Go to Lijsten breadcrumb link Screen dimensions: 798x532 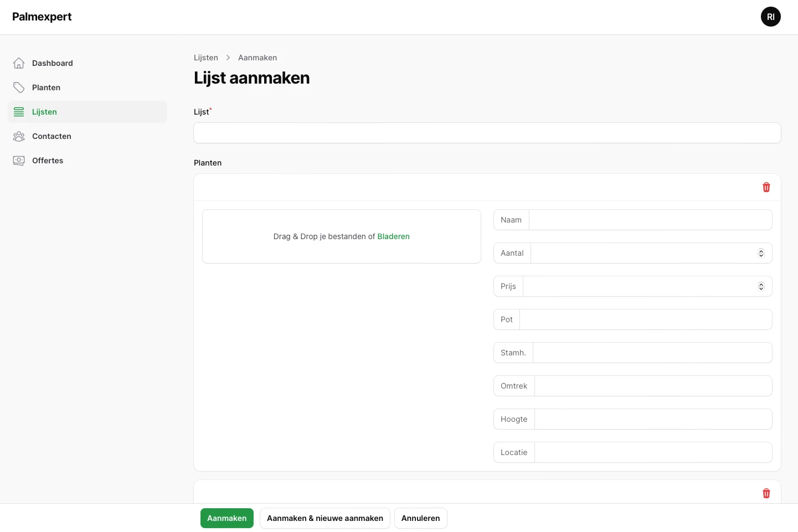(206, 58)
